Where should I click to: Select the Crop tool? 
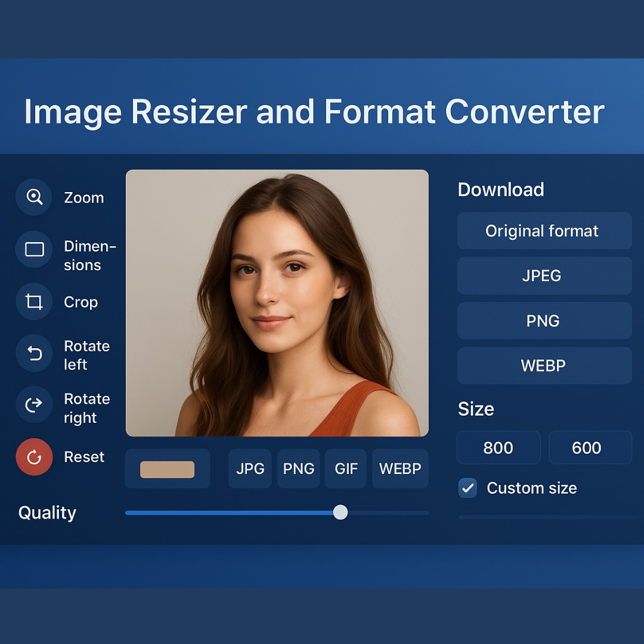(x=34, y=302)
